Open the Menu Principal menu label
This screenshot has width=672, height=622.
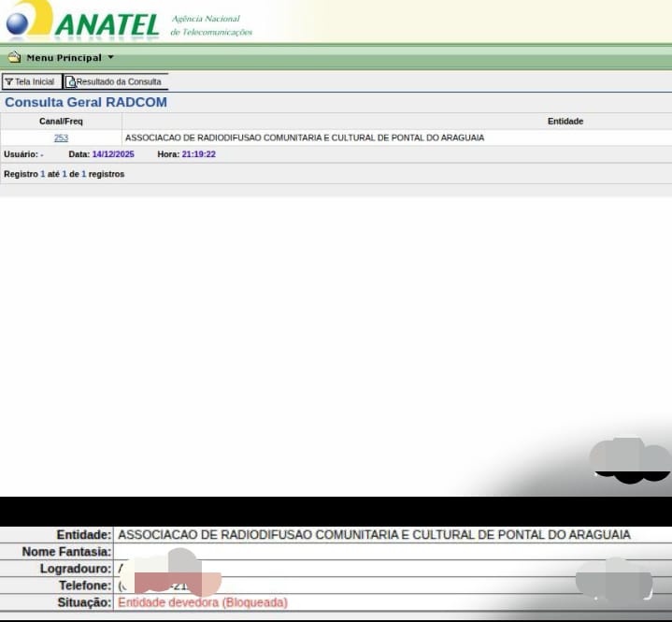pyautogui.click(x=64, y=58)
